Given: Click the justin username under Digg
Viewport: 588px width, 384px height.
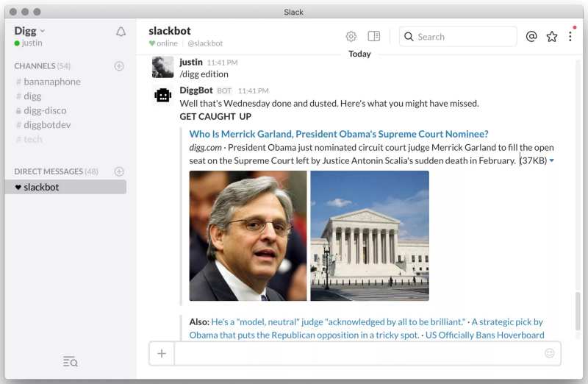Looking at the screenshot, I should [32, 43].
